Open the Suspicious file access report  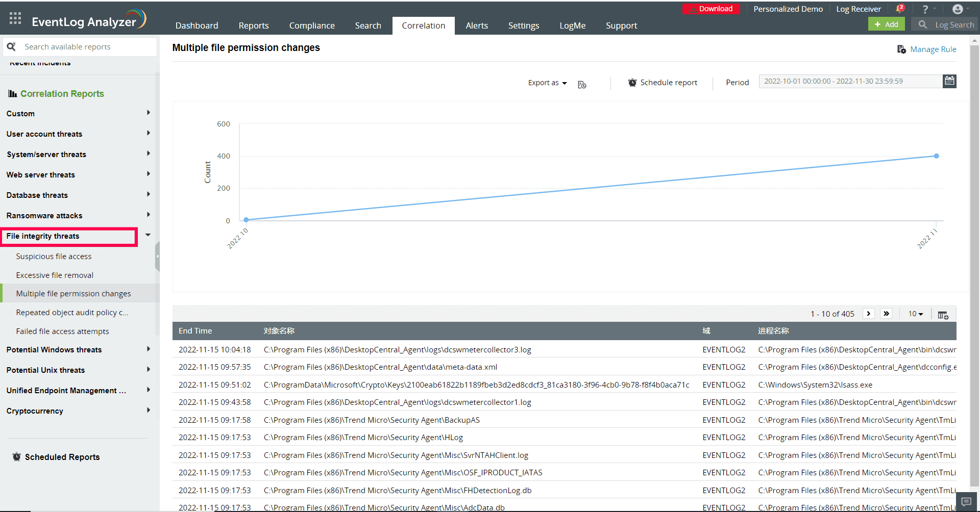(54, 257)
